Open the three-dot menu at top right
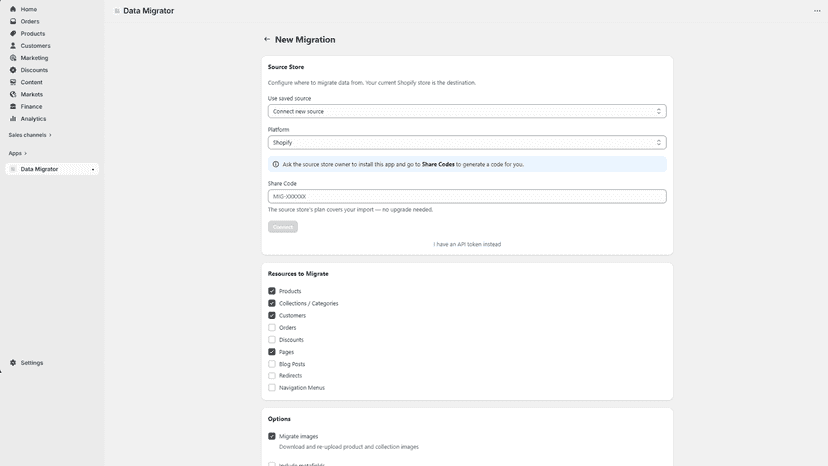 point(817,11)
